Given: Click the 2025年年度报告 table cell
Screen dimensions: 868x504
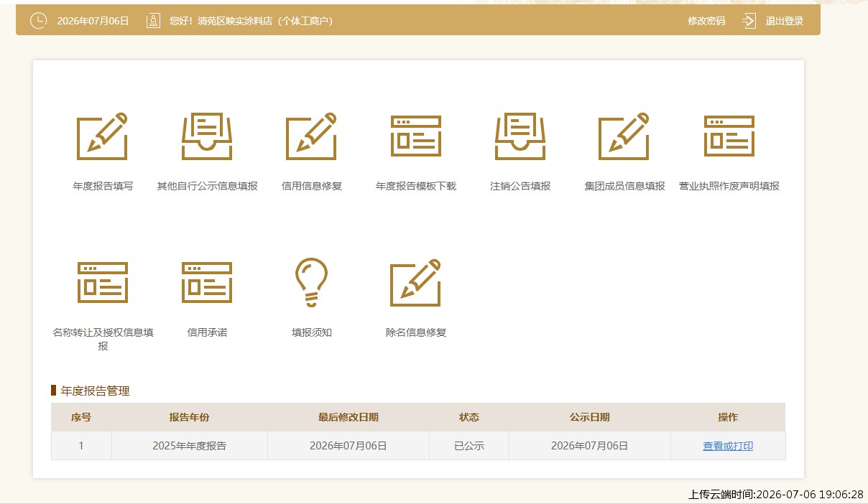Looking at the screenshot, I should coord(189,446).
